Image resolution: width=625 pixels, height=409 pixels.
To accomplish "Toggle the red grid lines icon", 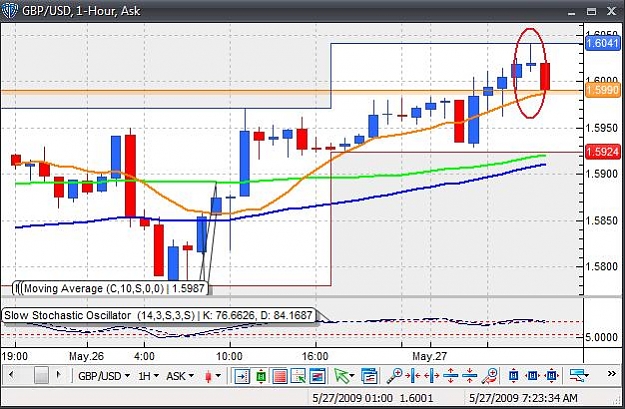I will (280, 376).
